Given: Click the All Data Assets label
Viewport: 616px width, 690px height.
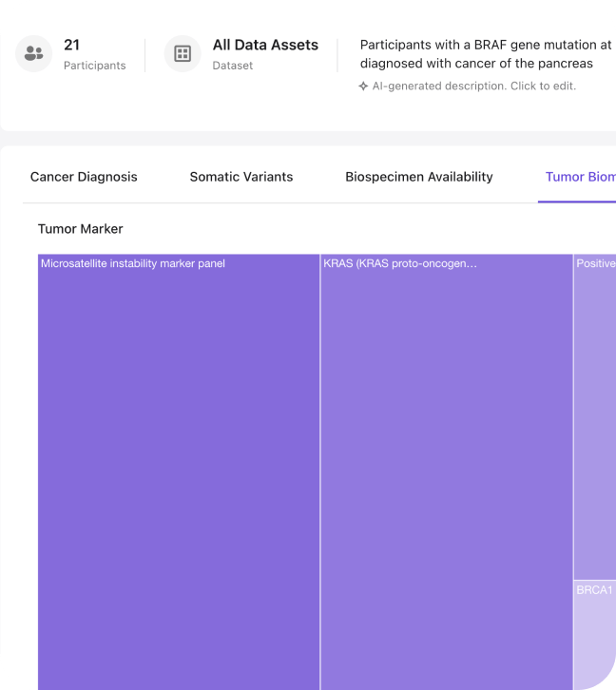Looking at the screenshot, I should (265, 45).
